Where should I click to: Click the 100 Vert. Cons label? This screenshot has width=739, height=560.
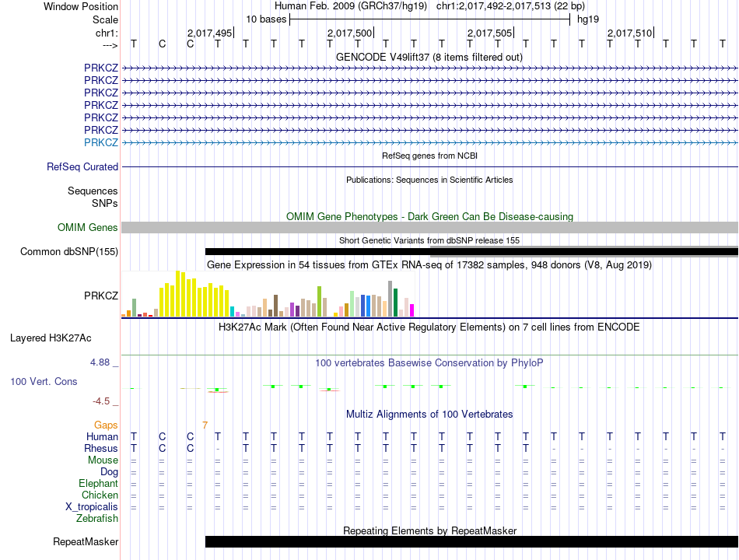click(44, 381)
